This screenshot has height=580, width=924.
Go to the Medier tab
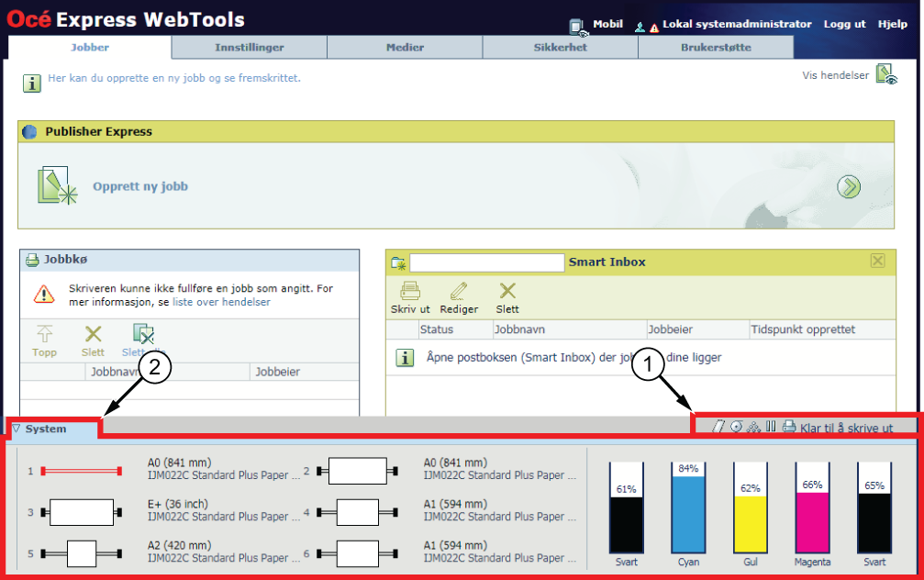point(405,48)
